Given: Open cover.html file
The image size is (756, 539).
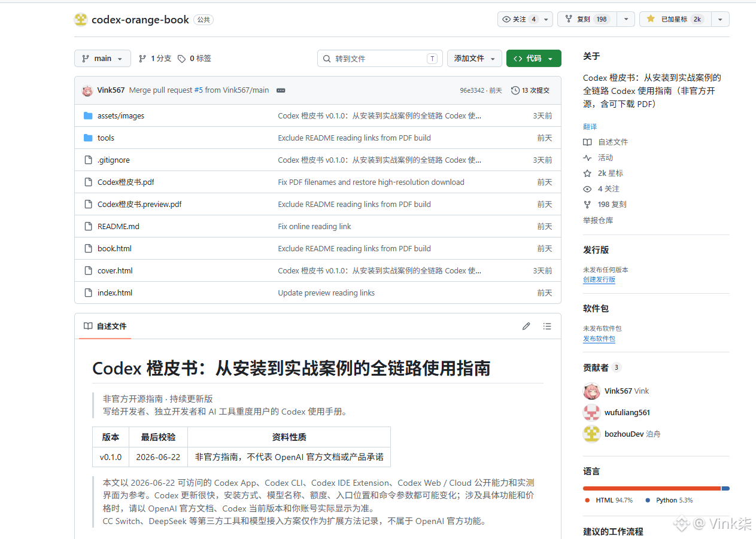Looking at the screenshot, I should tap(115, 270).
